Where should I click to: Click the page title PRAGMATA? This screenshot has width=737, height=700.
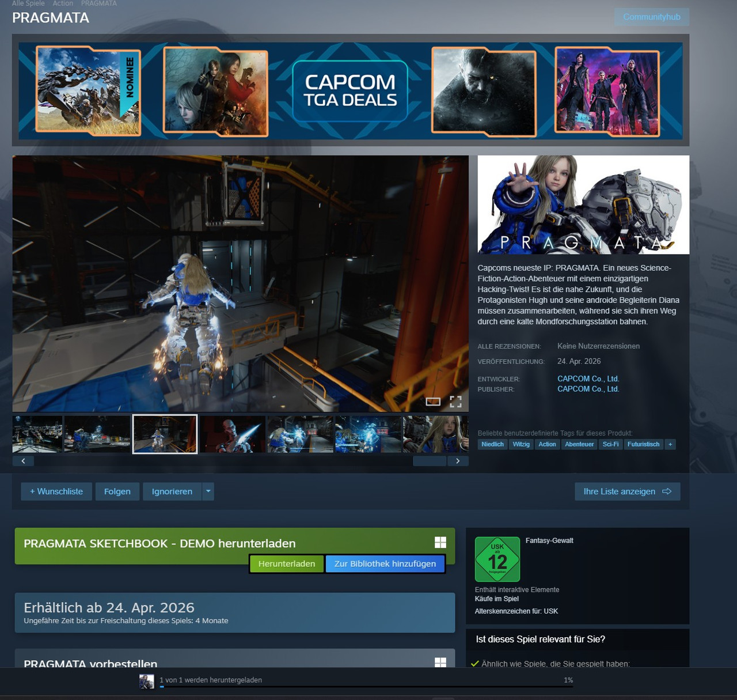point(51,18)
